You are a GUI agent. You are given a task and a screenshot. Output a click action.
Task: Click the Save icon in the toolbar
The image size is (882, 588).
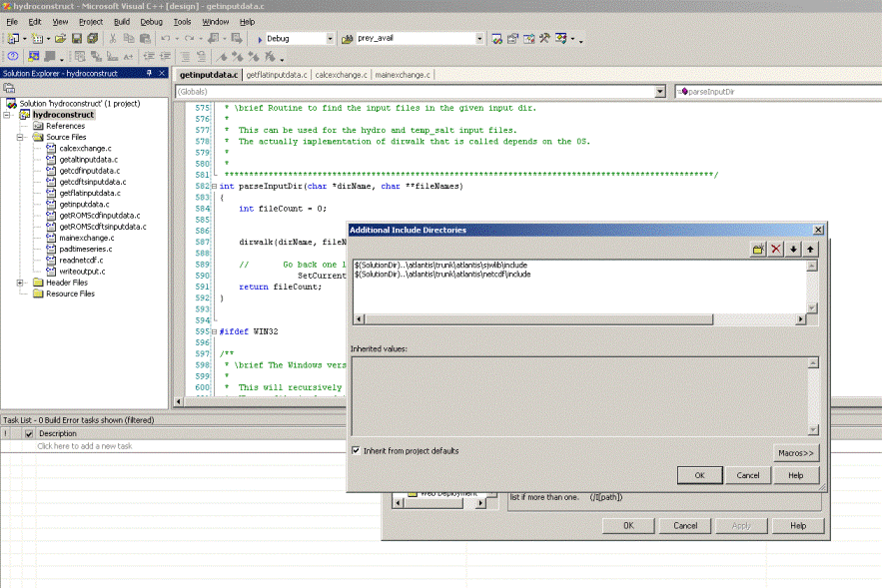77,39
